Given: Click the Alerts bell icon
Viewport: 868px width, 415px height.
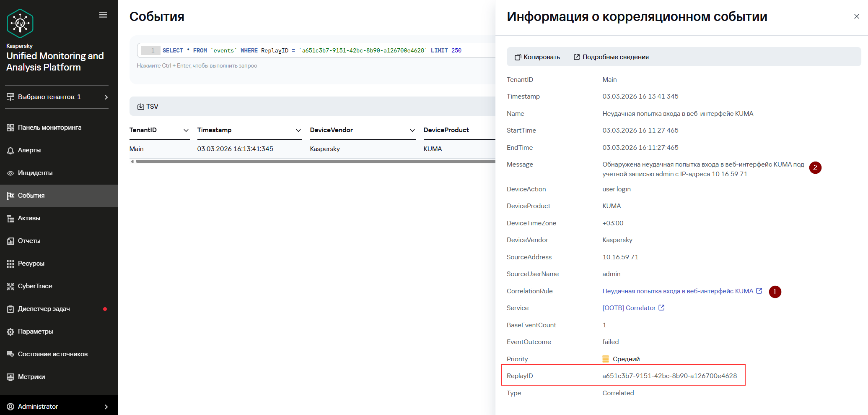Looking at the screenshot, I should 10,150.
